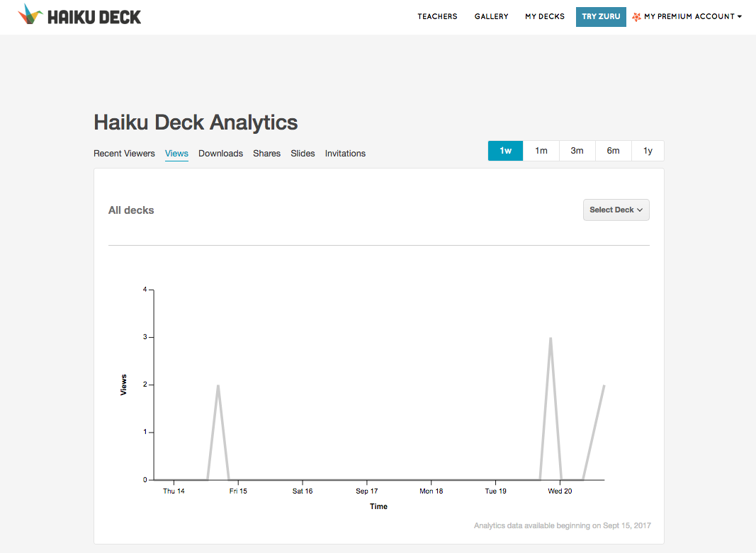
Task: Choose the 3m time range
Action: (x=577, y=151)
